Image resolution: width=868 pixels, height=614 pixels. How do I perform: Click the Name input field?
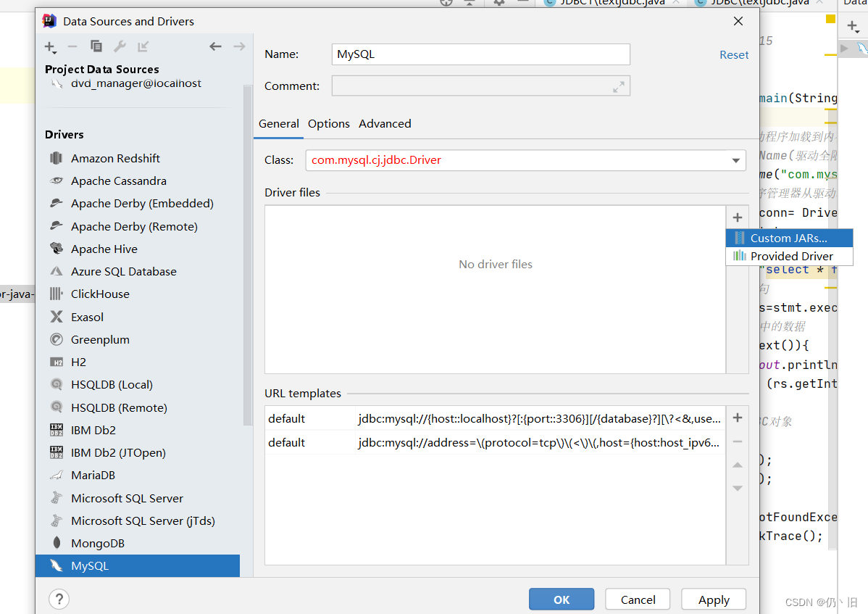[x=480, y=54]
